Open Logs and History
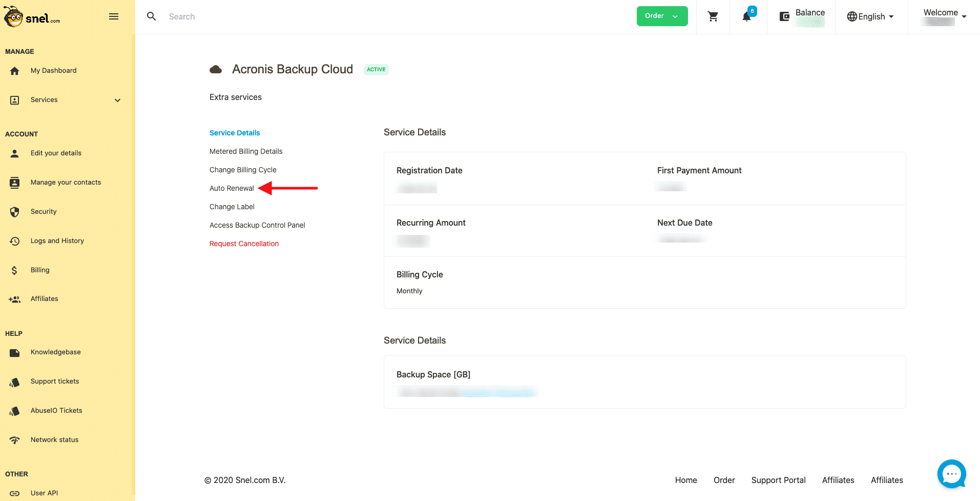Screen dimensions: 980x501 tap(57, 241)
